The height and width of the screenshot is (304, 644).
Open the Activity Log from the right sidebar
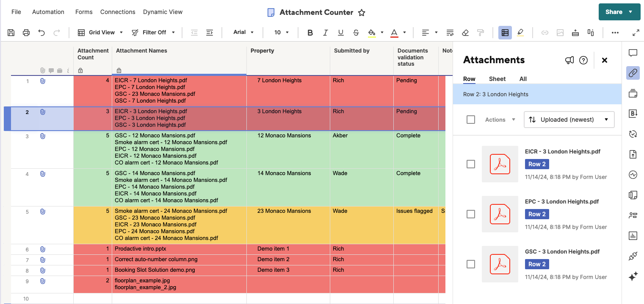pos(633,175)
